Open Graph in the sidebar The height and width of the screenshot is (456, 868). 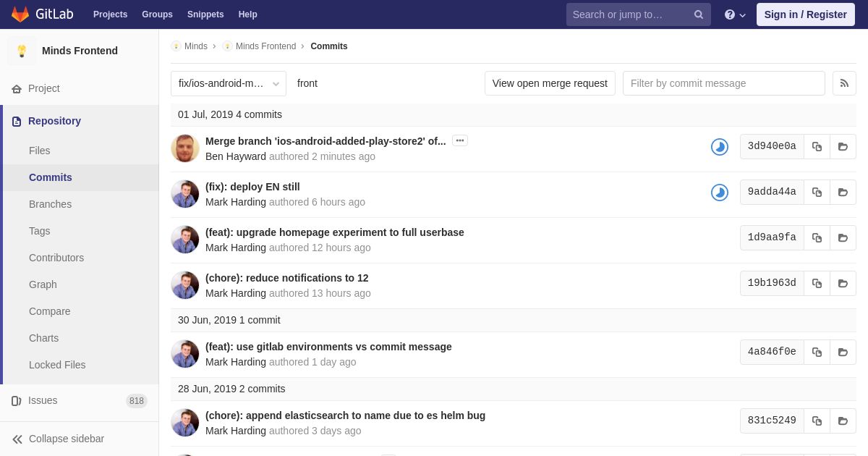[43, 284]
